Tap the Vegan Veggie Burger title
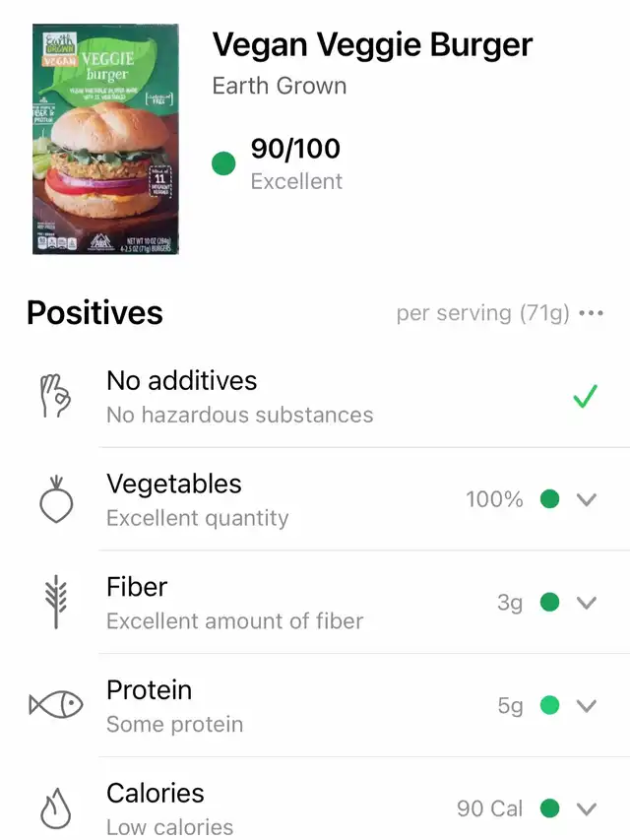Screen dimensions: 630x840 coord(372,45)
